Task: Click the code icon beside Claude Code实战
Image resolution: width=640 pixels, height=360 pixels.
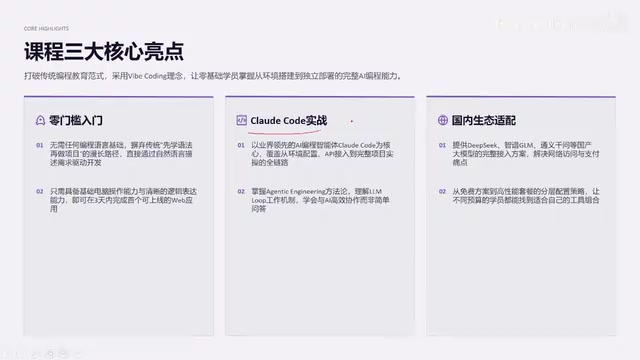Action: (241, 120)
